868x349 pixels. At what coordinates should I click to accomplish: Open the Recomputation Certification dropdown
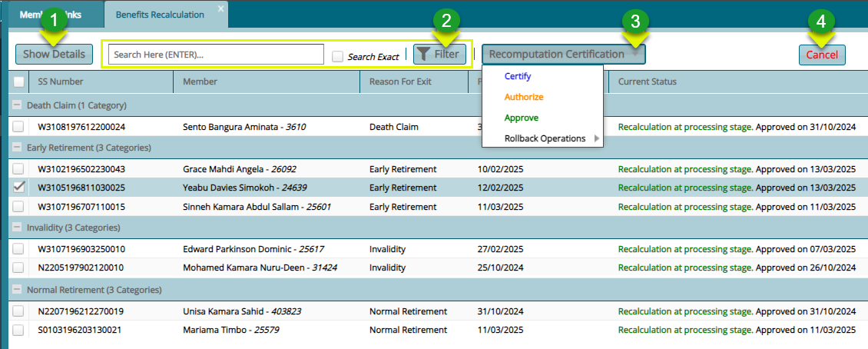pos(563,54)
